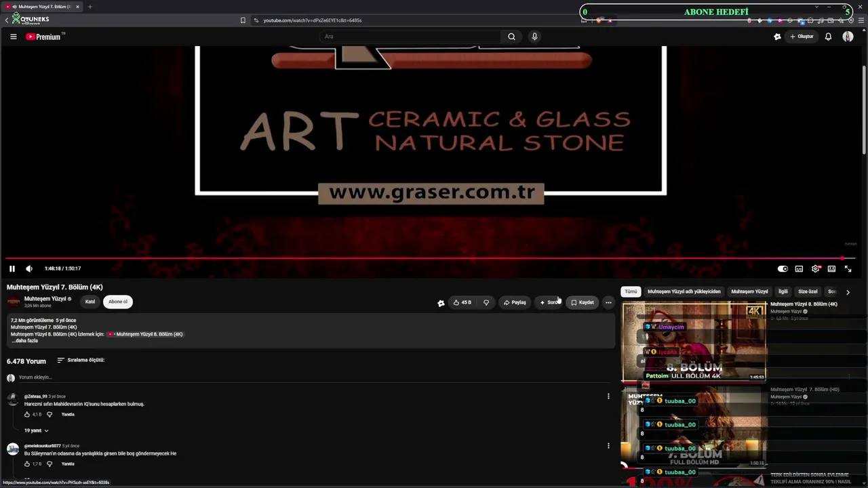Bookmark this page from address bar
868x488 pixels.
[243, 20]
